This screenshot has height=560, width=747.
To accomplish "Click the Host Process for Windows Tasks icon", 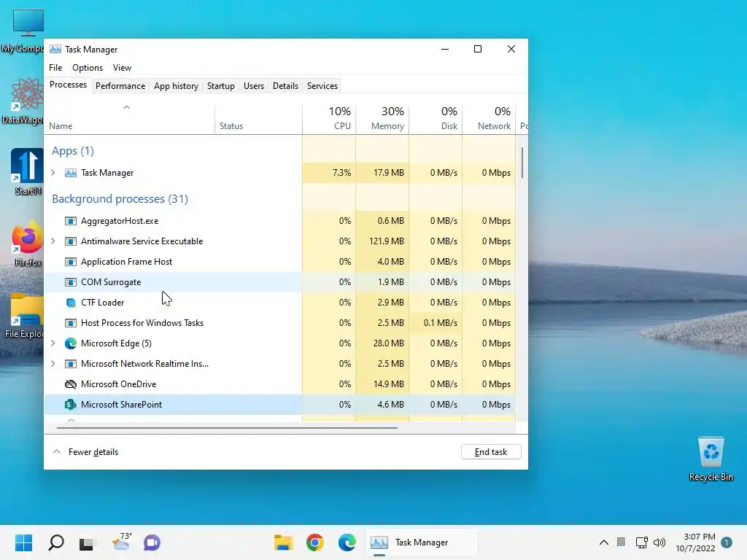I will [71, 323].
